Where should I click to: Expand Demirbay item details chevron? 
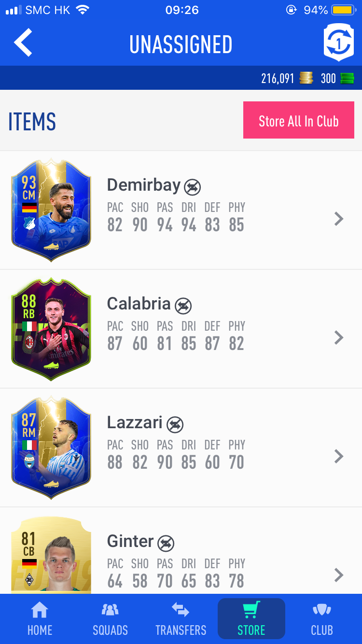coord(339,219)
